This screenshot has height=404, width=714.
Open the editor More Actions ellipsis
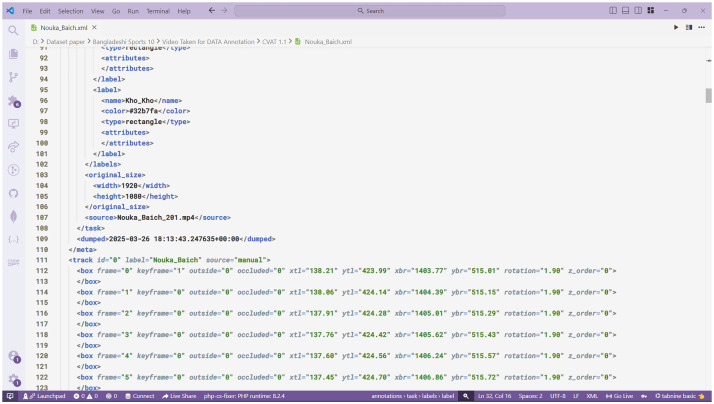coord(701,27)
